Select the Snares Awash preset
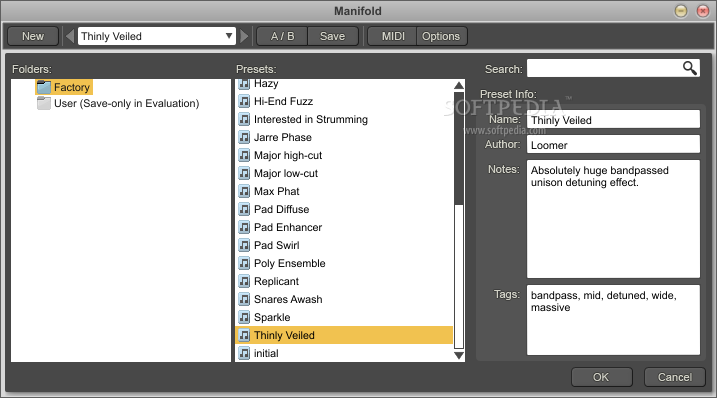 click(x=344, y=299)
